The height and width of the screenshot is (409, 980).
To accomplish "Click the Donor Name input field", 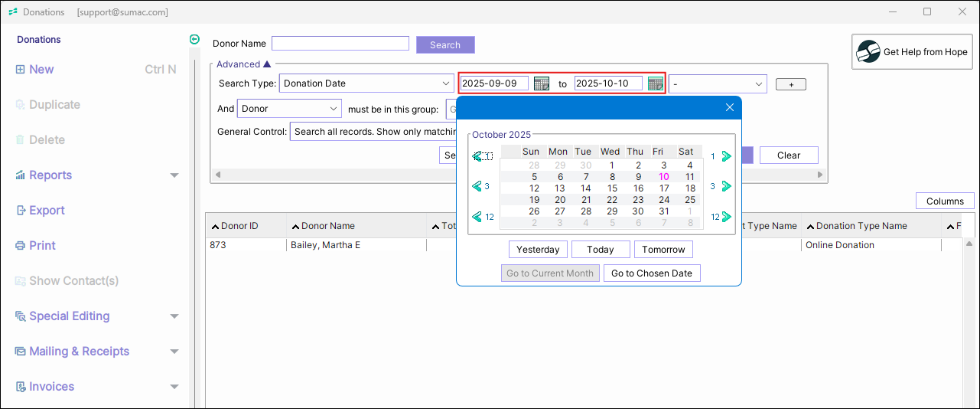I will coord(340,44).
